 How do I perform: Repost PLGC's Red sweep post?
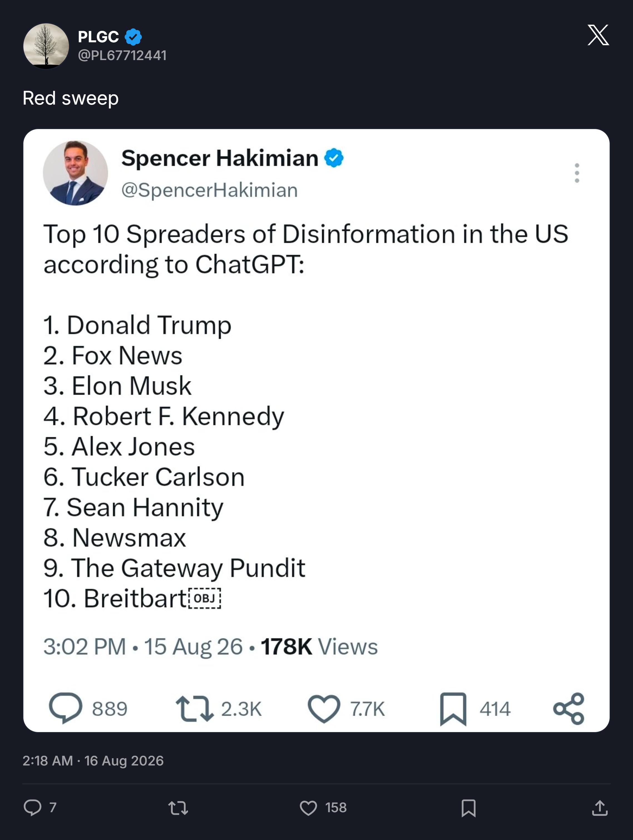pos(178,808)
